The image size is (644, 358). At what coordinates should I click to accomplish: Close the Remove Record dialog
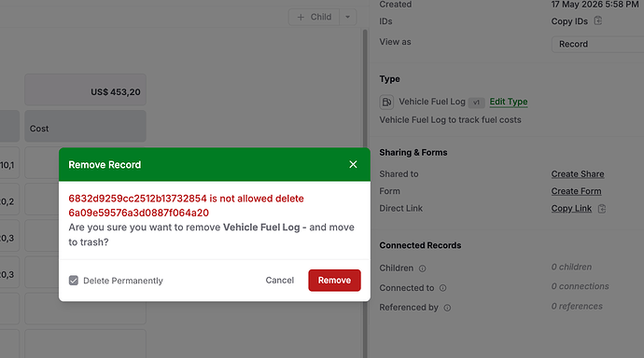coord(353,164)
